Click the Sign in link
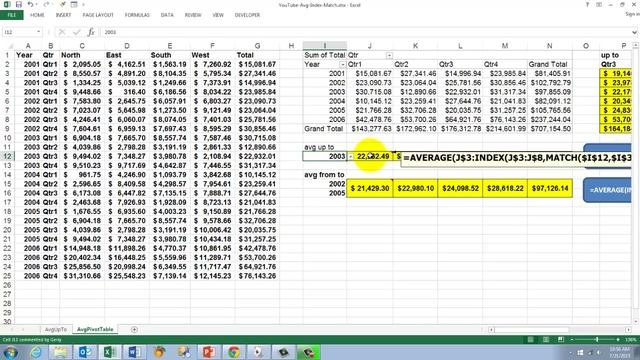Viewport: 640px width, 360px height. 632,14
